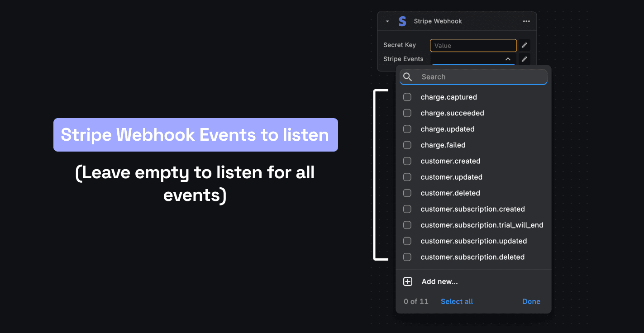Toggle the charge.failed checkbox
The width and height of the screenshot is (644, 333).
pos(407,145)
